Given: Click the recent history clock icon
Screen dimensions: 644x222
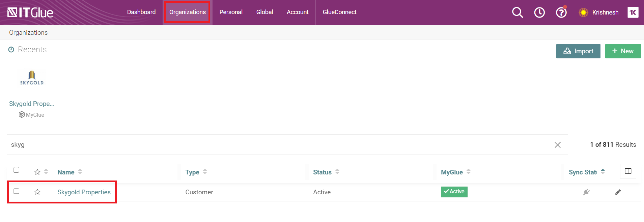Looking at the screenshot, I should (539, 12).
